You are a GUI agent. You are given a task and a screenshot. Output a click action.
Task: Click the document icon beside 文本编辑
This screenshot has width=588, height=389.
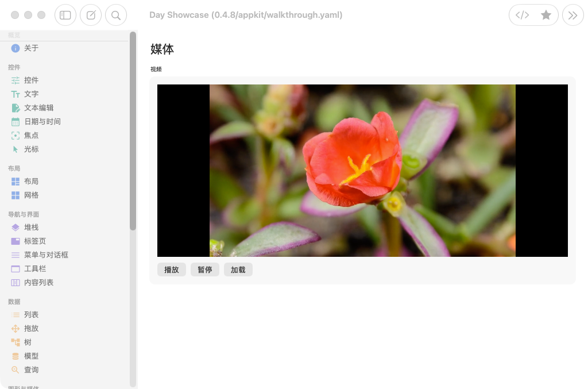pyautogui.click(x=16, y=108)
